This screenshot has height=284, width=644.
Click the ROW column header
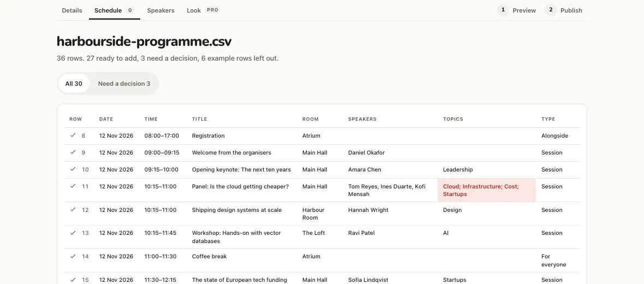click(75, 119)
